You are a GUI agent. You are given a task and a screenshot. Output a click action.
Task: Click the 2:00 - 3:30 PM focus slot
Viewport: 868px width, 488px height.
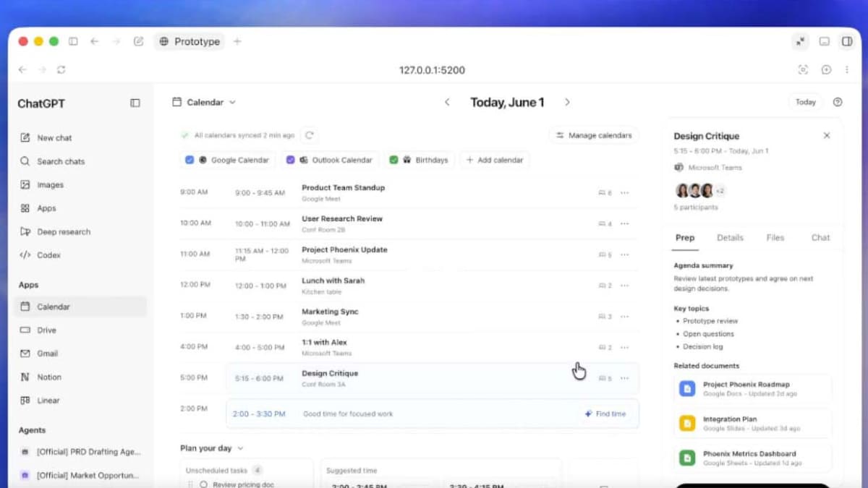click(433, 414)
